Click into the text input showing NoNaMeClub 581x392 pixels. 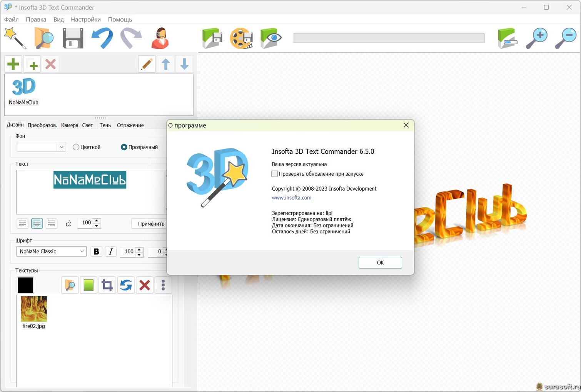tap(92, 192)
